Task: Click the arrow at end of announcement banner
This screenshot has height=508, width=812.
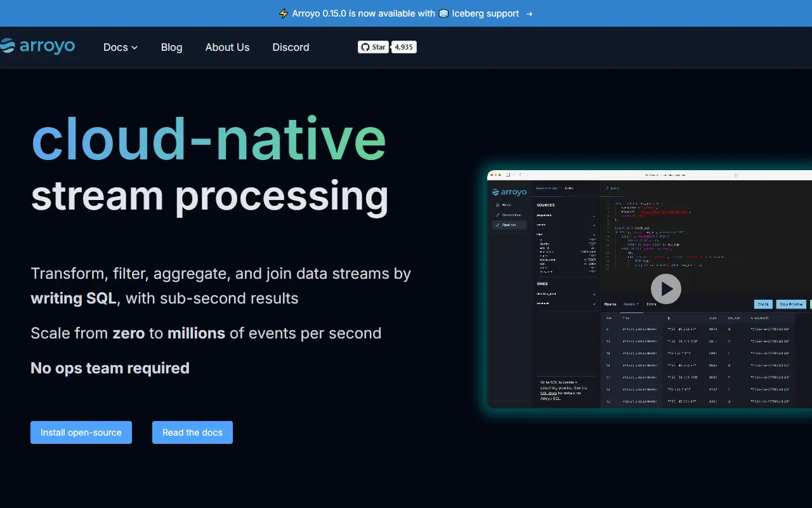Action: click(529, 13)
